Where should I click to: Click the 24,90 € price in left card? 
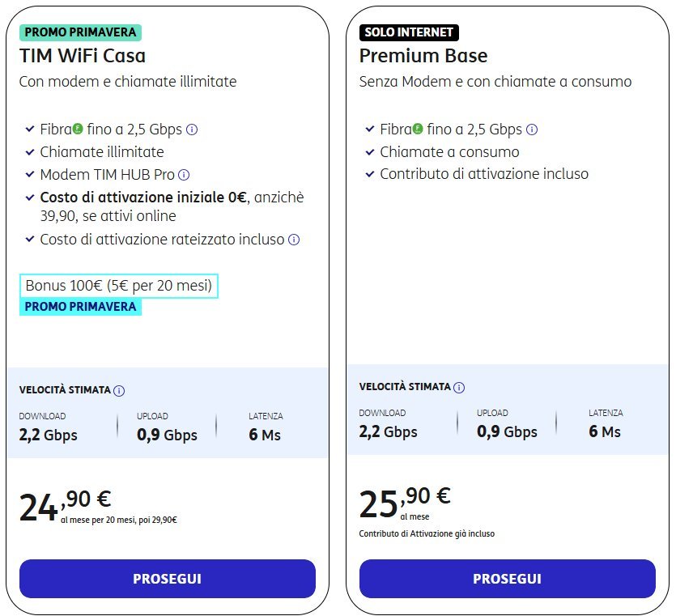(x=65, y=504)
